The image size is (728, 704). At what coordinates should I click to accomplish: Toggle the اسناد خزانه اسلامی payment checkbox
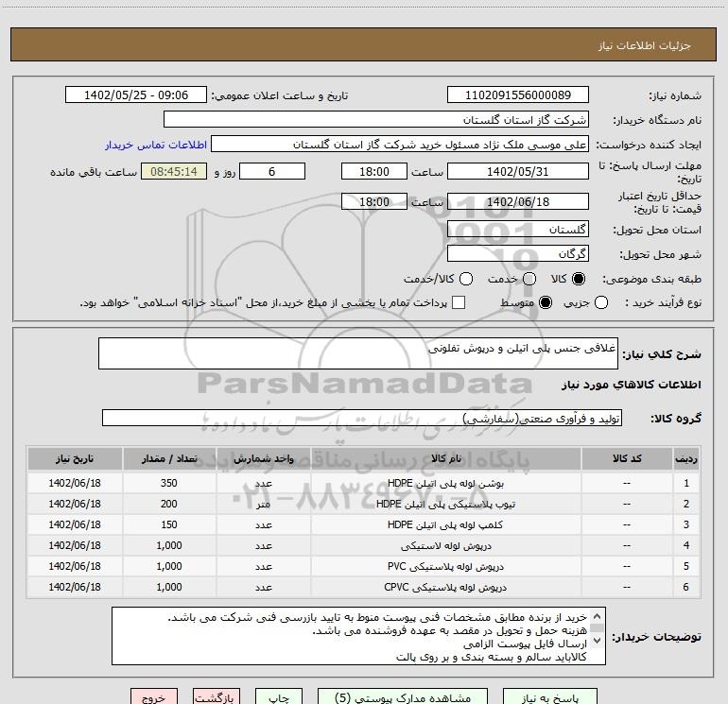coord(459,302)
